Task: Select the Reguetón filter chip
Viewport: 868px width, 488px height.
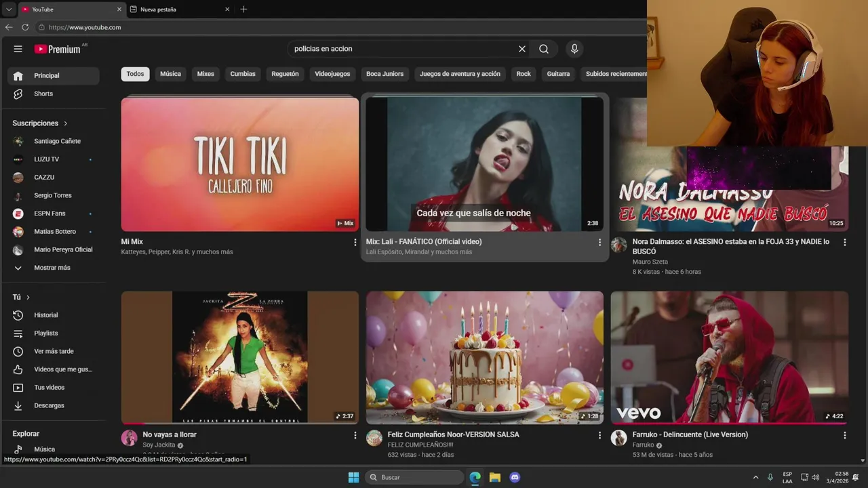Action: [x=285, y=74]
